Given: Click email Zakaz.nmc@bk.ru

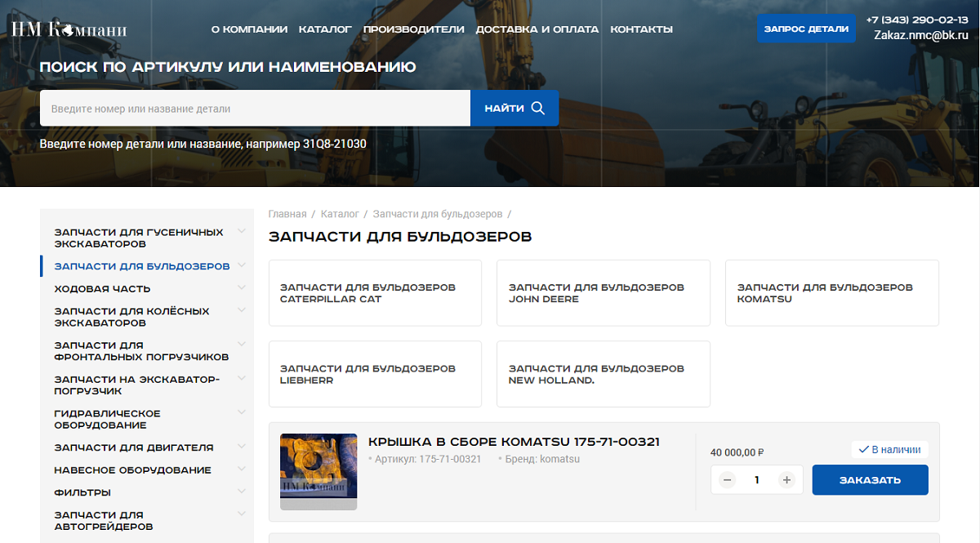Looking at the screenshot, I should point(921,35).
